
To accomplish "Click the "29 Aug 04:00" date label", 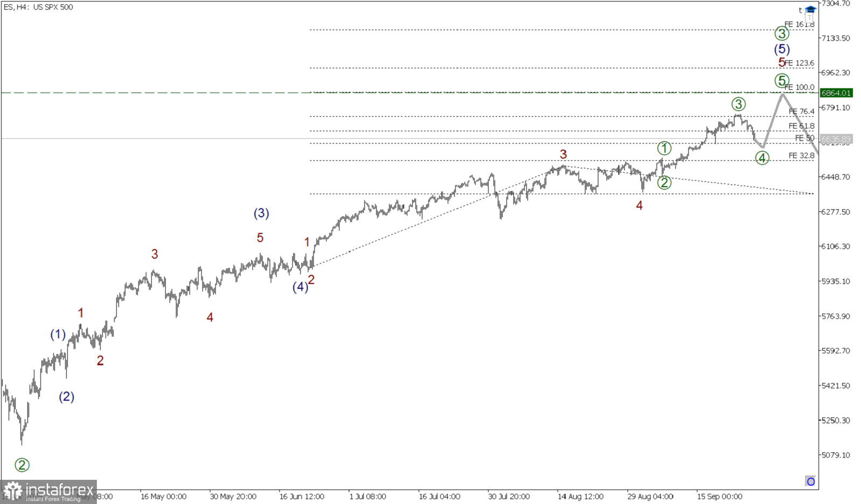I will tap(650, 496).
